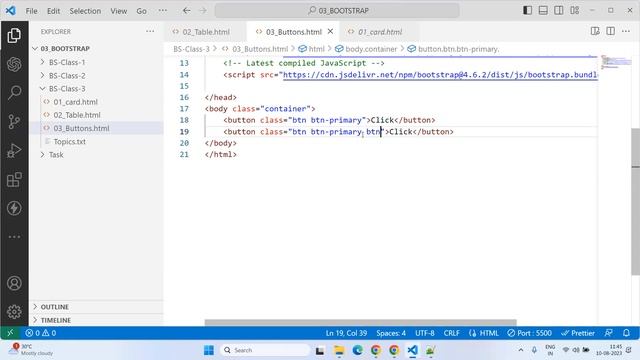The width and height of the screenshot is (640, 360).
Task: Show errors and warnings count in status bar
Action: click(40, 333)
